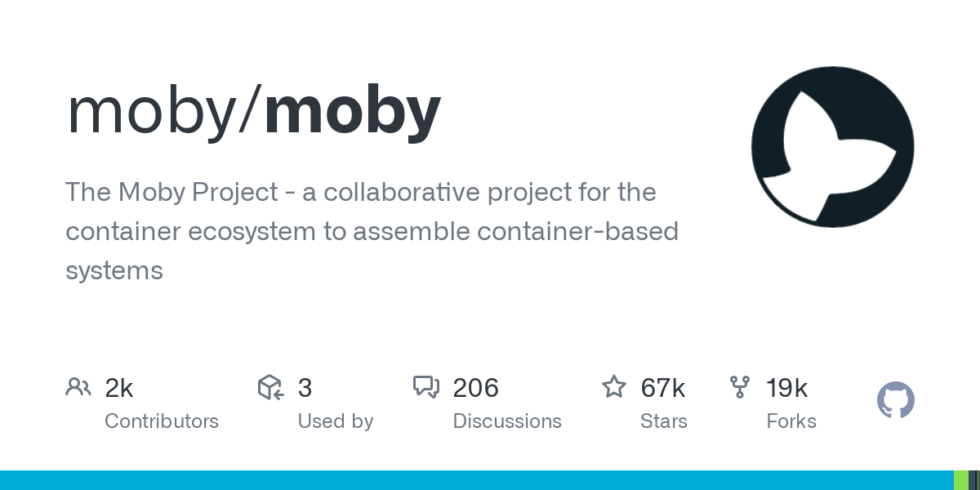Click the star icon
The height and width of the screenshot is (490, 980).
(614, 386)
